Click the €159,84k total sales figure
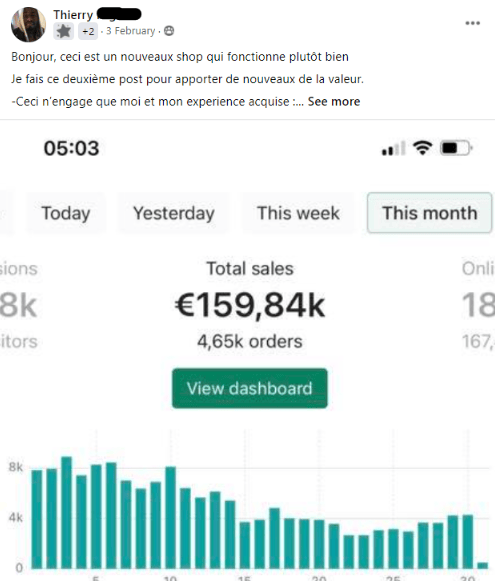 pos(250,305)
